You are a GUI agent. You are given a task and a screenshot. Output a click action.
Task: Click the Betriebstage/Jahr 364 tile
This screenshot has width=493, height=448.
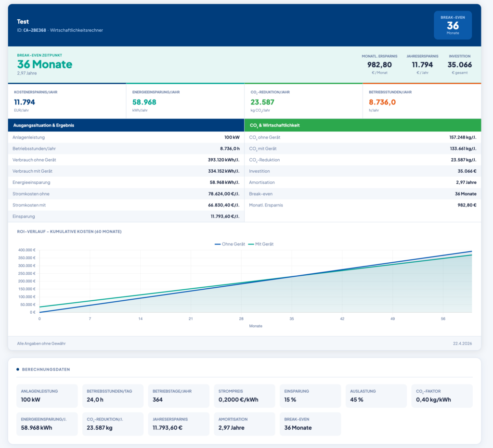179,396
